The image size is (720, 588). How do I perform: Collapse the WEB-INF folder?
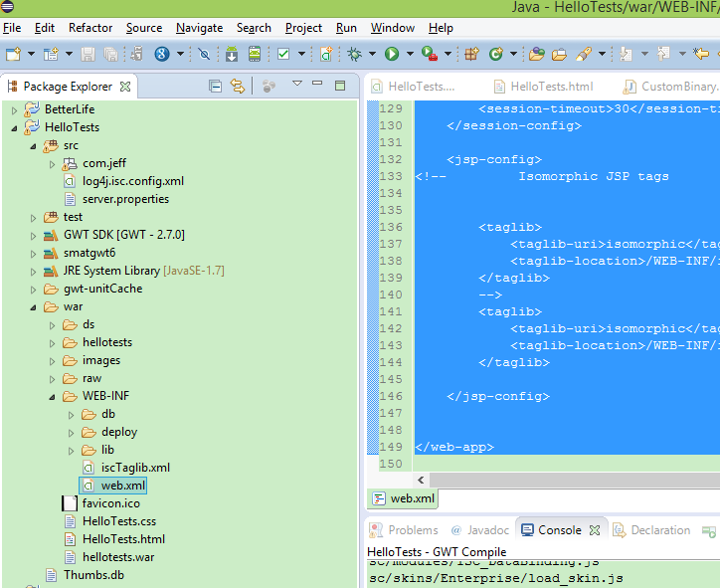click(x=53, y=396)
